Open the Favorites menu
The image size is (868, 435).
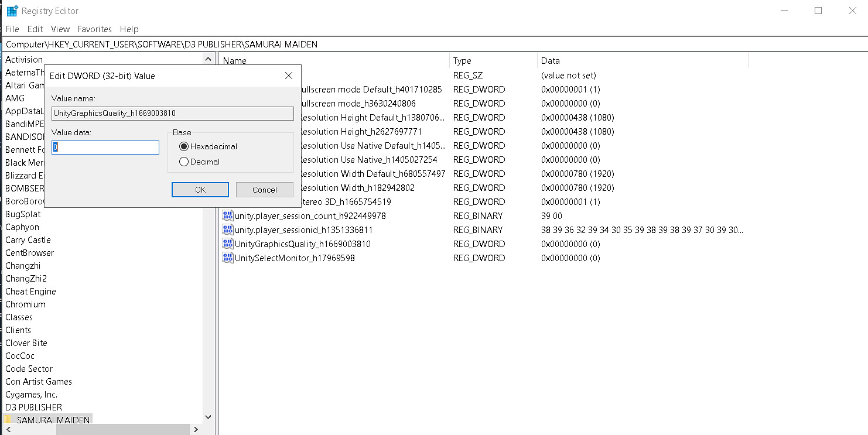(x=94, y=29)
